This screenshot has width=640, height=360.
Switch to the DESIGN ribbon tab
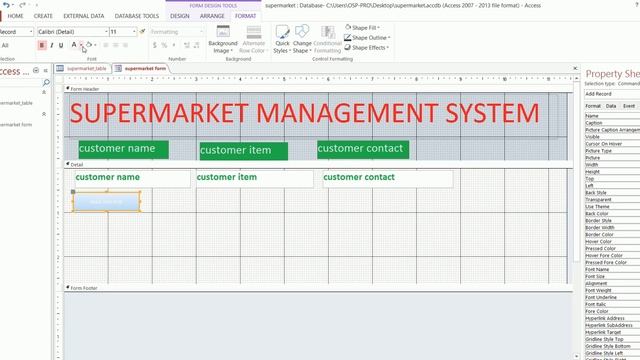pyautogui.click(x=180, y=16)
